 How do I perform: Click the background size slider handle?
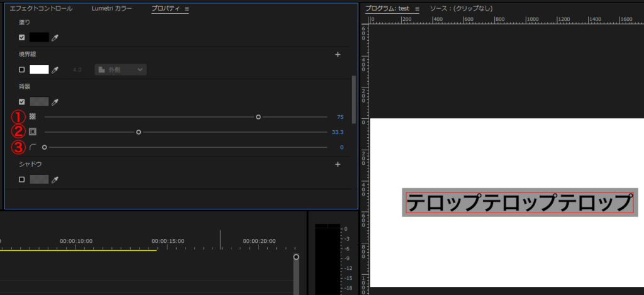(x=138, y=132)
